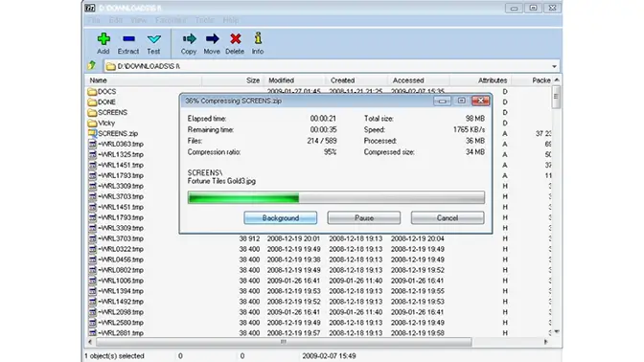Close the compressing dialog with red X
The image size is (644, 362).
pos(480,101)
